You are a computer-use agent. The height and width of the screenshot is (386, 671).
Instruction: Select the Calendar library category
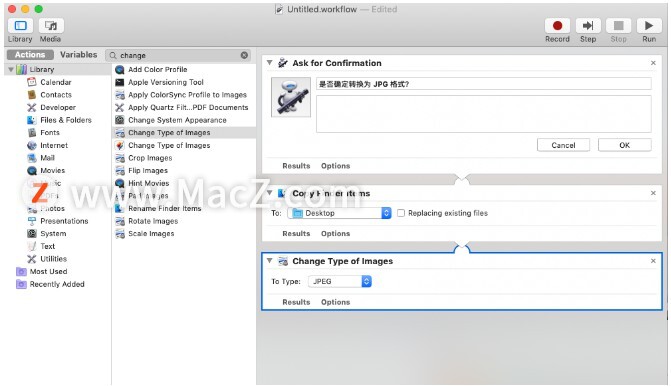click(x=56, y=82)
